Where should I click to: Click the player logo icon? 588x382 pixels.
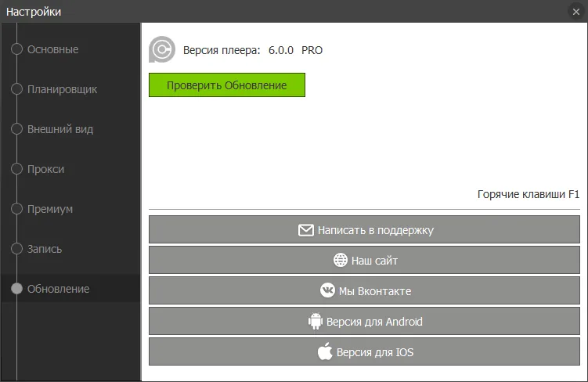click(162, 49)
